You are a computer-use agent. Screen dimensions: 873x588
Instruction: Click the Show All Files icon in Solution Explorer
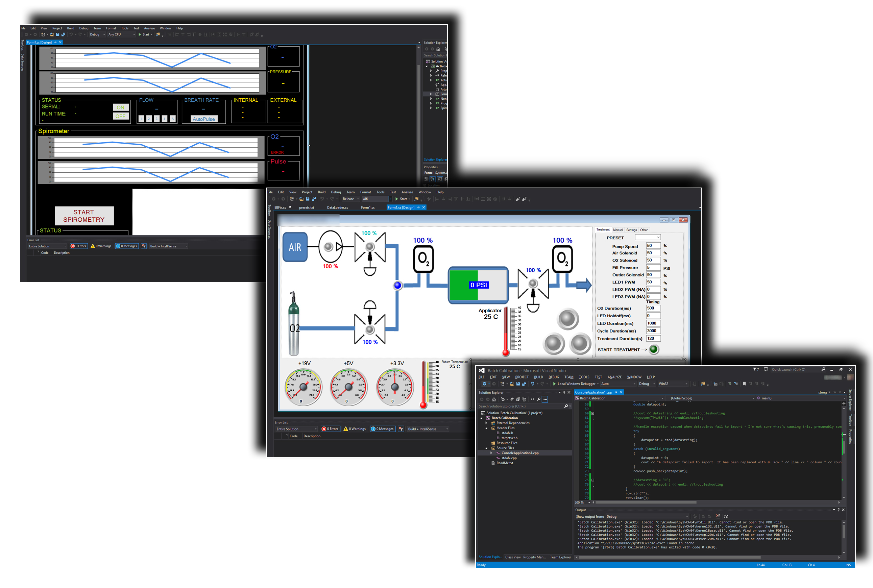pyautogui.click(x=524, y=399)
